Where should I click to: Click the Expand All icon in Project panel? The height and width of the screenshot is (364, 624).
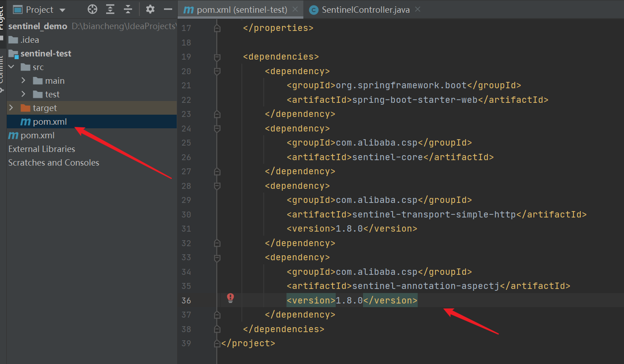(110, 10)
